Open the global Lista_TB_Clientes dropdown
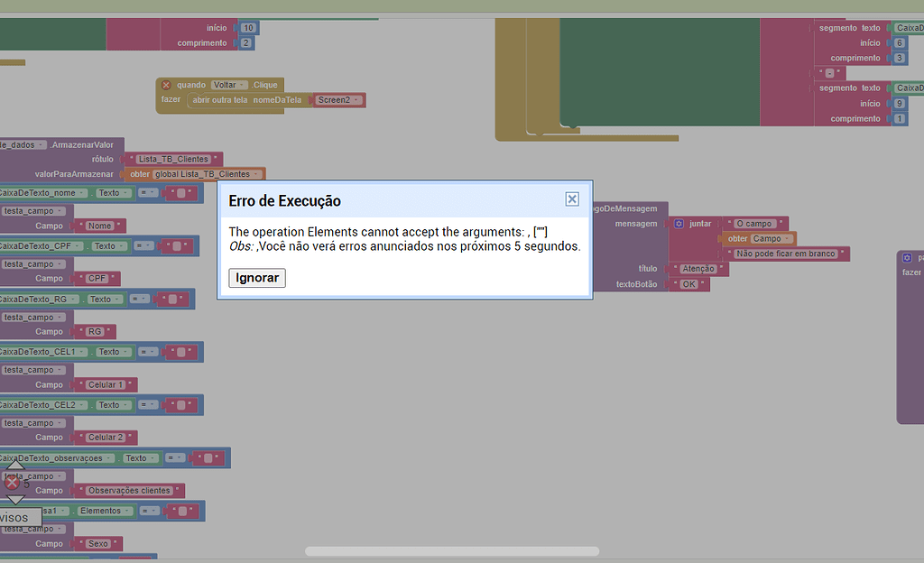 pos(254,174)
